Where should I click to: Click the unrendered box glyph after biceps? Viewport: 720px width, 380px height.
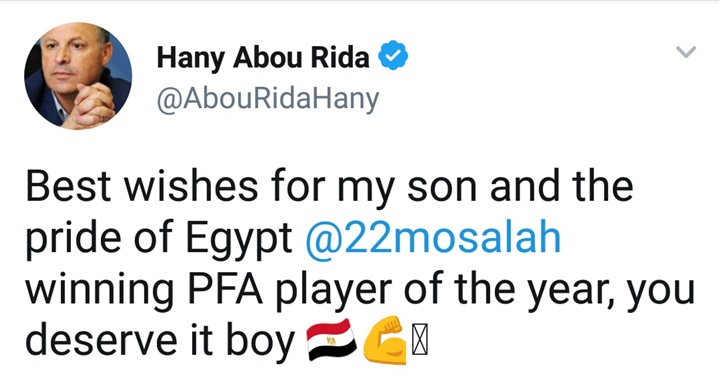419,341
